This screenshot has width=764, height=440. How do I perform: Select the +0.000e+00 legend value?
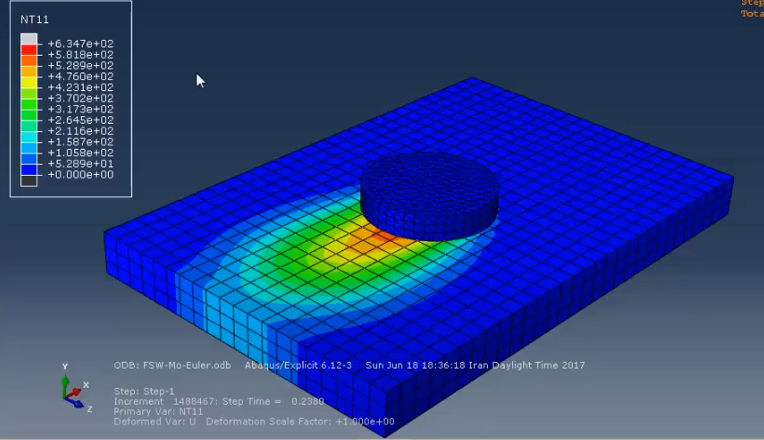(80, 175)
